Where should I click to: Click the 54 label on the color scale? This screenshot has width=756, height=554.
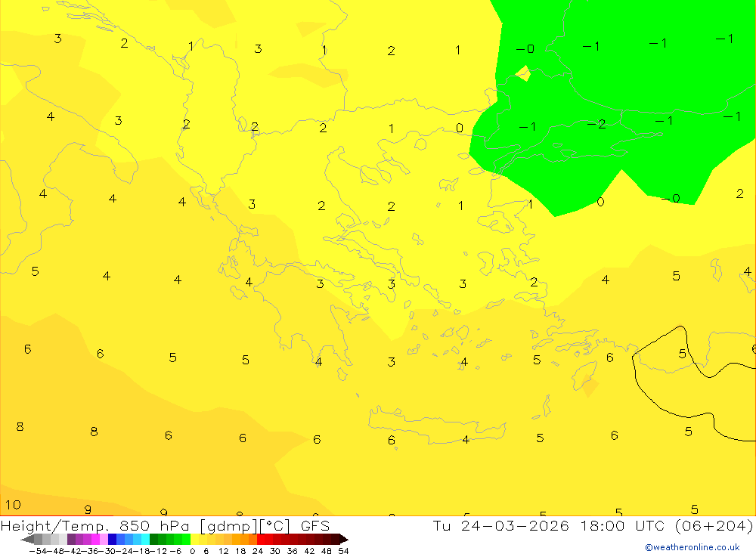click(x=343, y=551)
